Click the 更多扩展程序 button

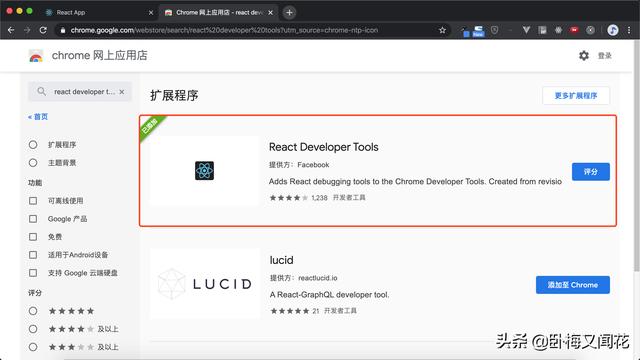[576, 96]
